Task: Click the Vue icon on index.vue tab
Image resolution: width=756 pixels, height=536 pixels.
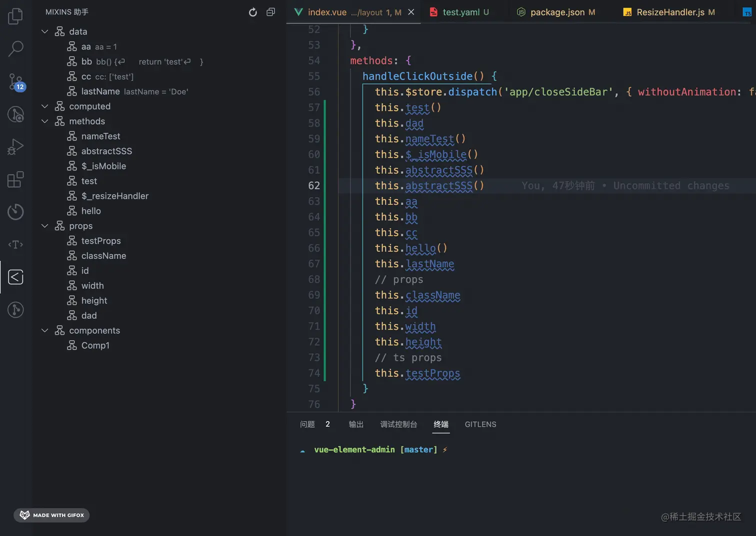Action: (298, 12)
